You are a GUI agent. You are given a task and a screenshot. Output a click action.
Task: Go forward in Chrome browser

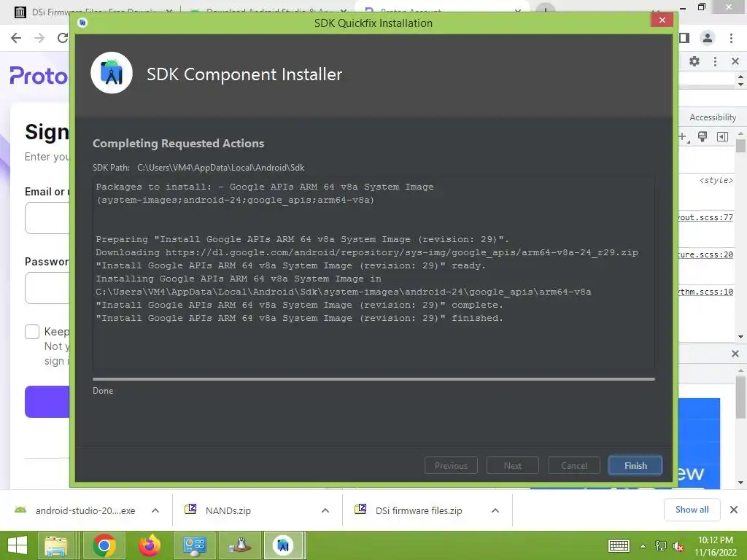tap(39, 38)
